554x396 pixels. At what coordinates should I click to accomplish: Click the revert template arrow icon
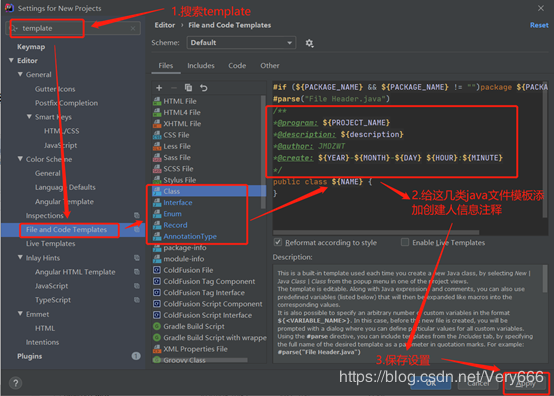(x=204, y=88)
